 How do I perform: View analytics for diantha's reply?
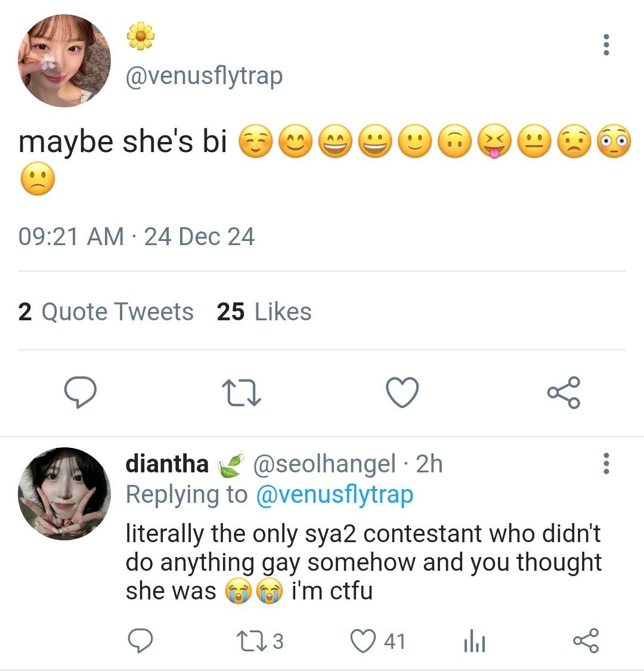475,641
